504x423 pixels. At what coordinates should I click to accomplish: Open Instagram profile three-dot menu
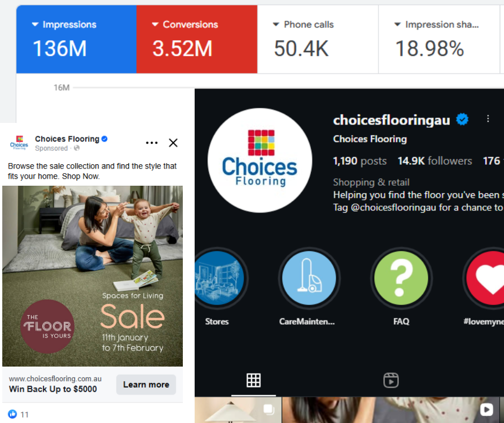(x=488, y=119)
